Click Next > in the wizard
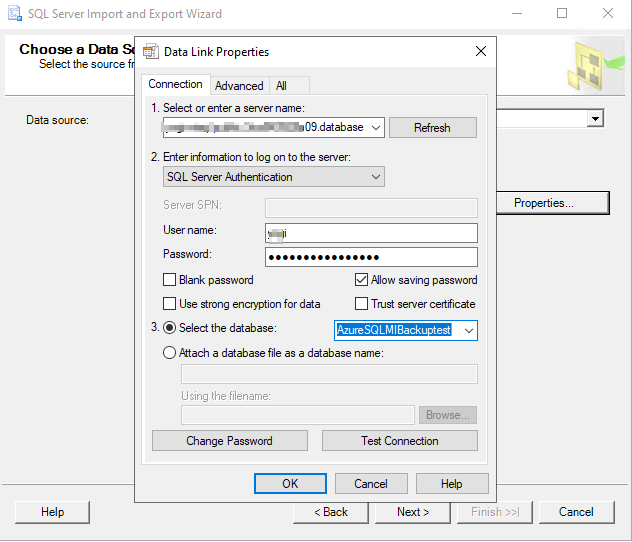632x542 pixels. click(413, 512)
